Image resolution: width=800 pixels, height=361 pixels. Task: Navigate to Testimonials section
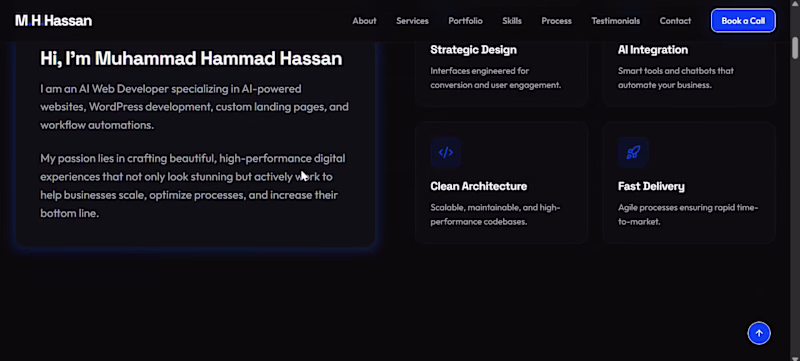[616, 21]
